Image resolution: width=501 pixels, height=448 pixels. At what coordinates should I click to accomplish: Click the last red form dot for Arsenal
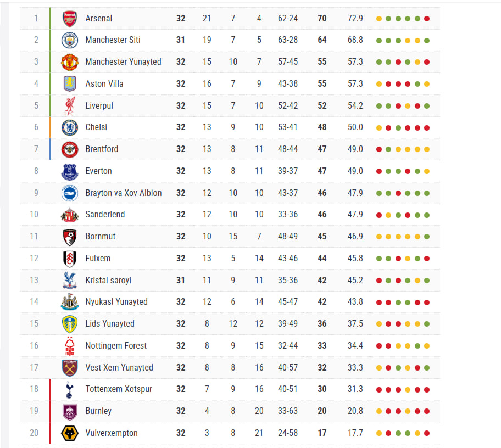coord(427,19)
